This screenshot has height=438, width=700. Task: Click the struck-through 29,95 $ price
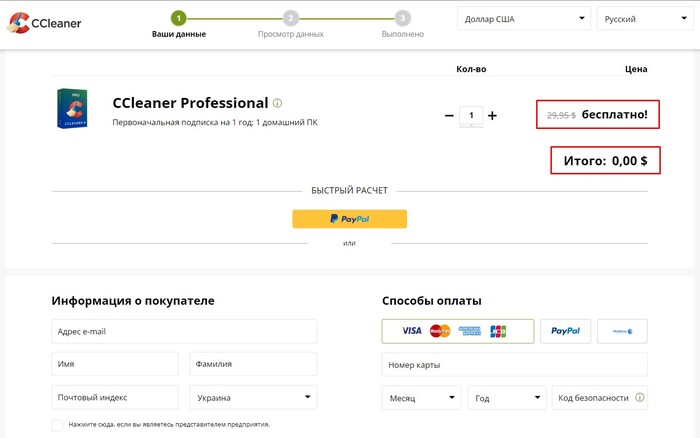coord(561,116)
